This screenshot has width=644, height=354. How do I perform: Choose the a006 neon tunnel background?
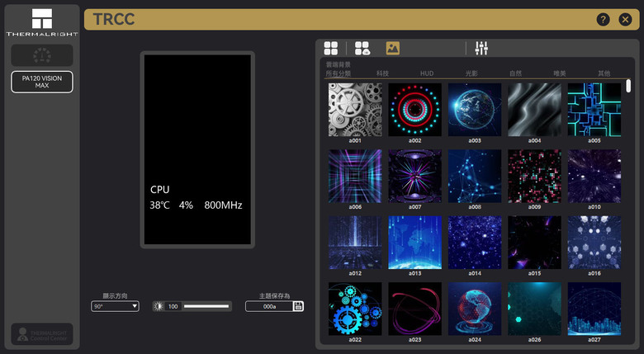point(355,177)
